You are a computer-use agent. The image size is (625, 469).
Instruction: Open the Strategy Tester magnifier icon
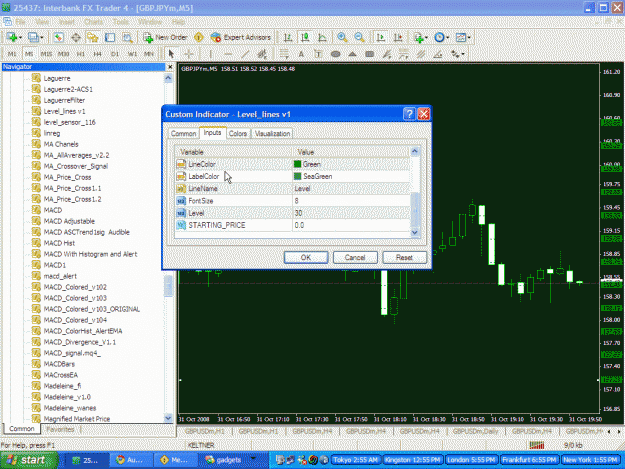click(128, 37)
